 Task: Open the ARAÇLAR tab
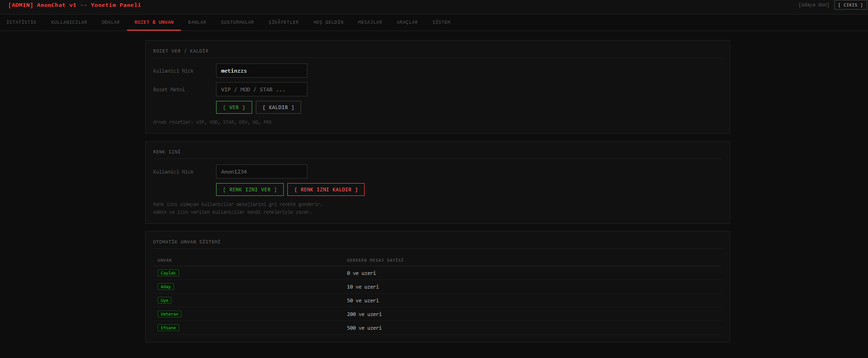[x=407, y=22]
